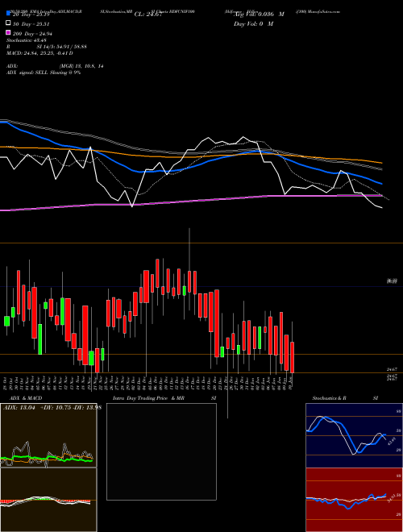Click the 24.67 price axis label
The width and height of the screenshot is (403, 532).
pos(392,369)
